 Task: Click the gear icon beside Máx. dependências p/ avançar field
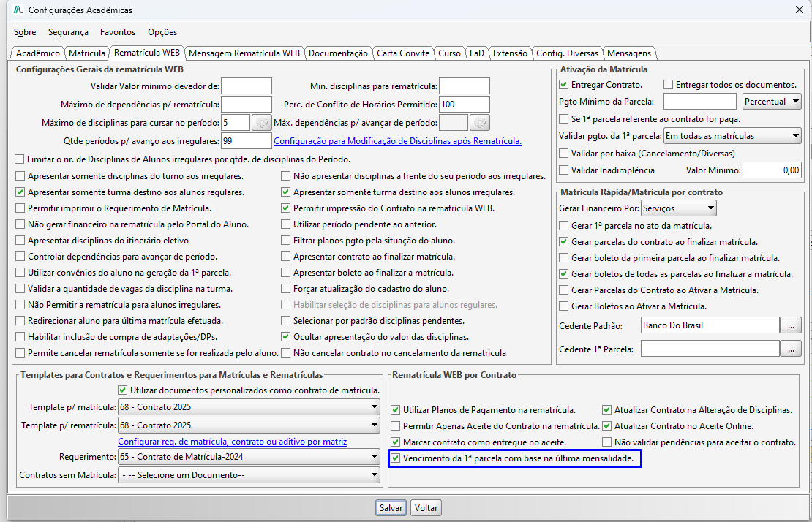480,123
